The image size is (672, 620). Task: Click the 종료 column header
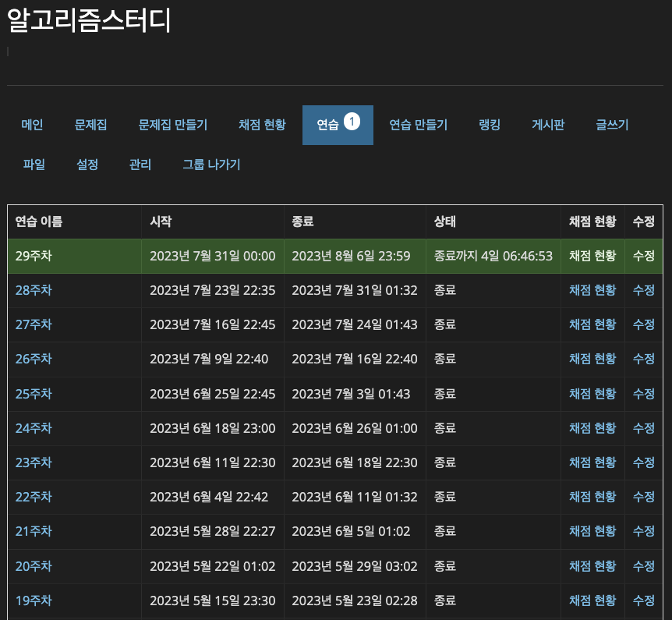[x=302, y=221]
